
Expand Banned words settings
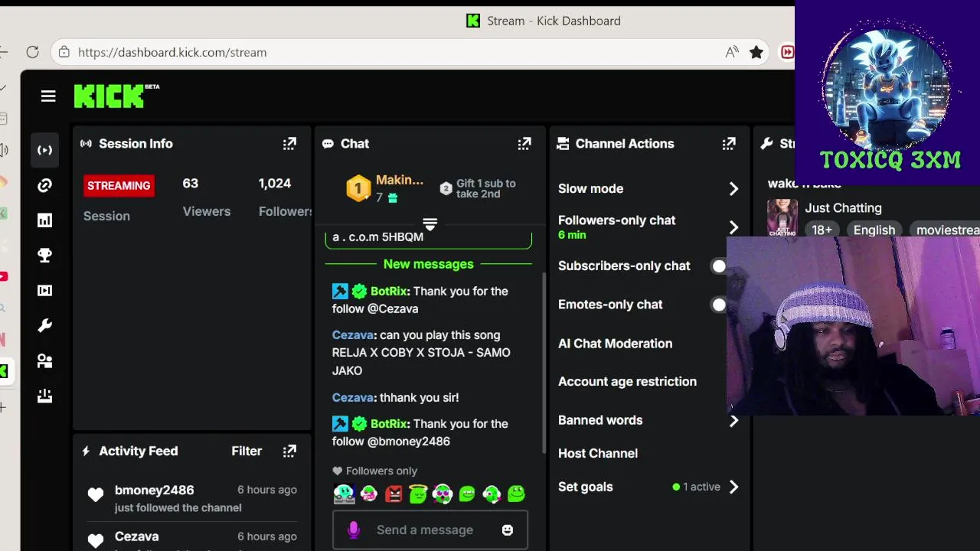point(733,421)
